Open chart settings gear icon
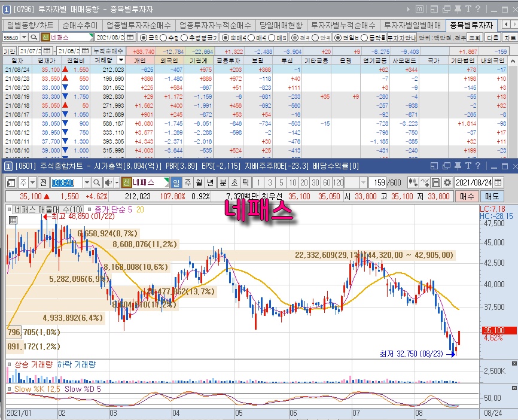 point(447,182)
